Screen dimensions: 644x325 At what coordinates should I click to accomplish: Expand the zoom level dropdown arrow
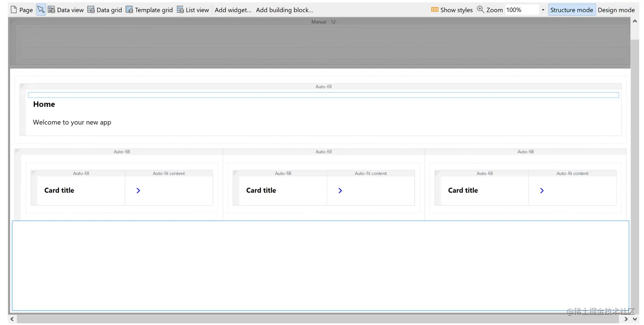(x=543, y=10)
